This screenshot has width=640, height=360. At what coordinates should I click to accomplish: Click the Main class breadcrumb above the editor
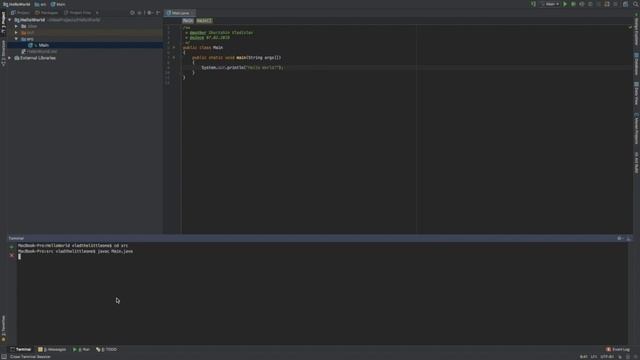[188, 20]
